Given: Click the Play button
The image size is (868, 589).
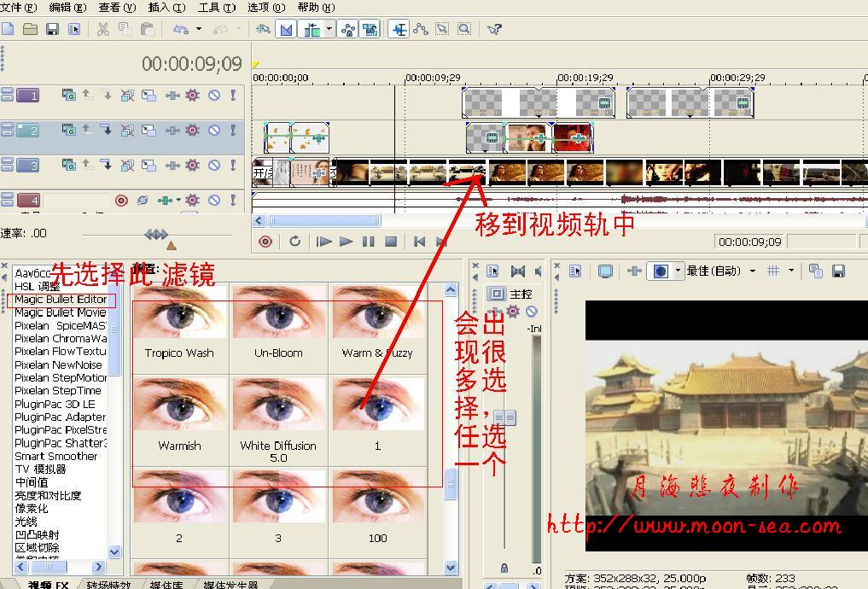Looking at the screenshot, I should [346, 242].
